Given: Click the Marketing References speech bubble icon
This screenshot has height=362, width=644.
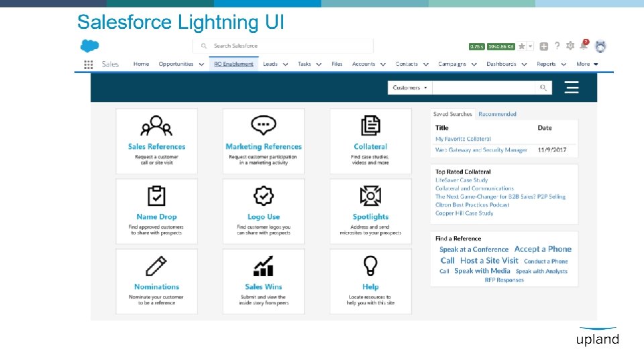Looking at the screenshot, I should coord(263,125).
